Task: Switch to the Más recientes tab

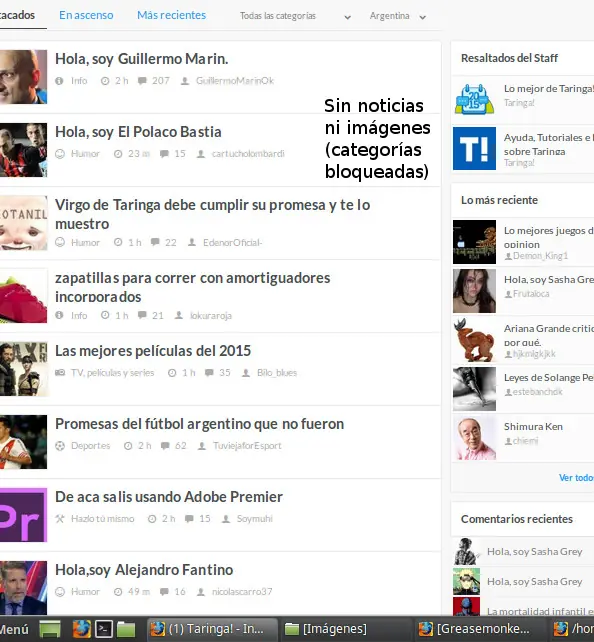Action: (x=172, y=15)
